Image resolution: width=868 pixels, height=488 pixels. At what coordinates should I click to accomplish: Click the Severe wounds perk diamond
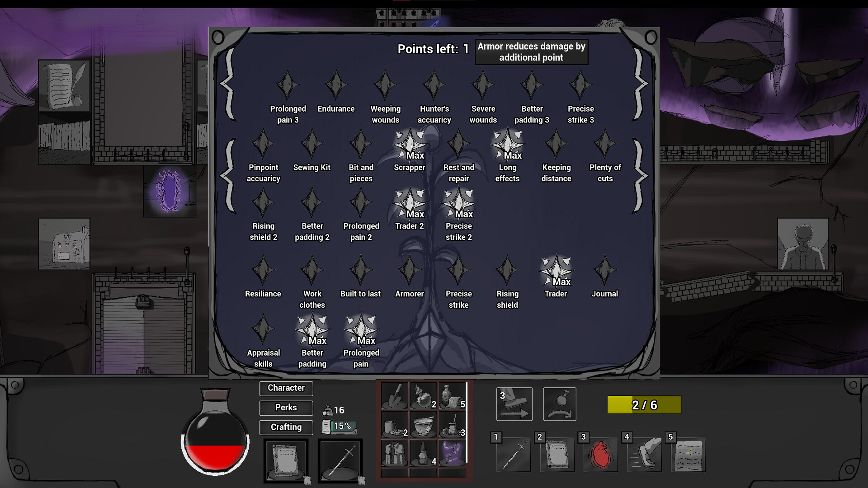(483, 85)
